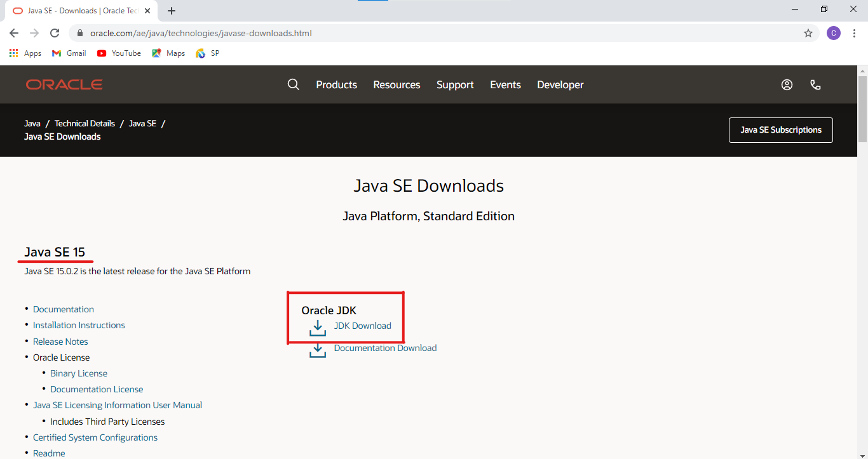The width and height of the screenshot is (868, 459).
Task: Open Chrome's three-dot menu
Action: click(854, 33)
